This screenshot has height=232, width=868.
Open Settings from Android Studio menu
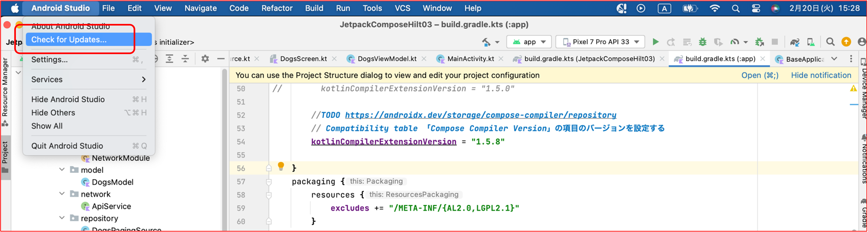(89, 59)
